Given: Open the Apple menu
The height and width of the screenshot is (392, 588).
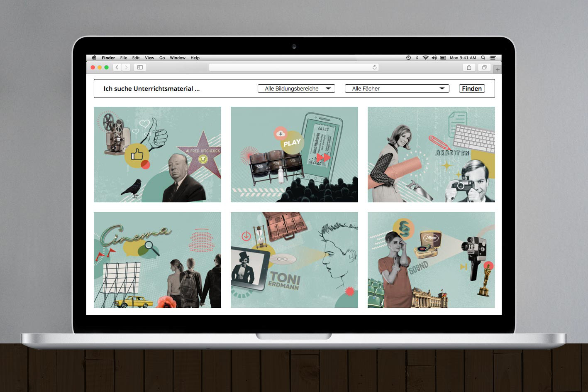Looking at the screenshot, I should pos(94,58).
